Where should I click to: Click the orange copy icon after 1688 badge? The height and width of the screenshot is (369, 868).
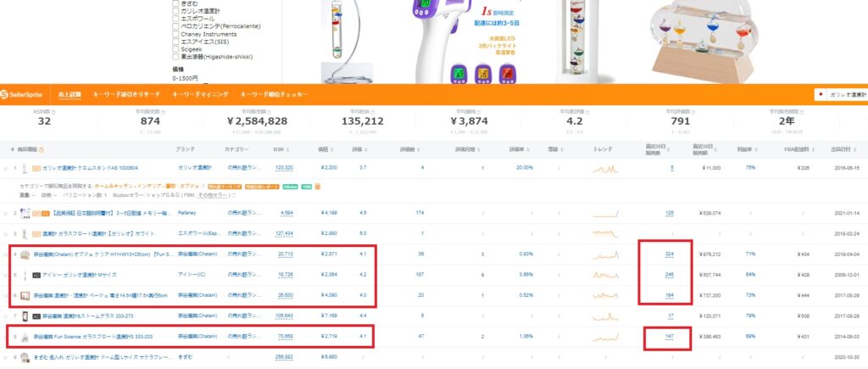pyautogui.click(x=318, y=187)
